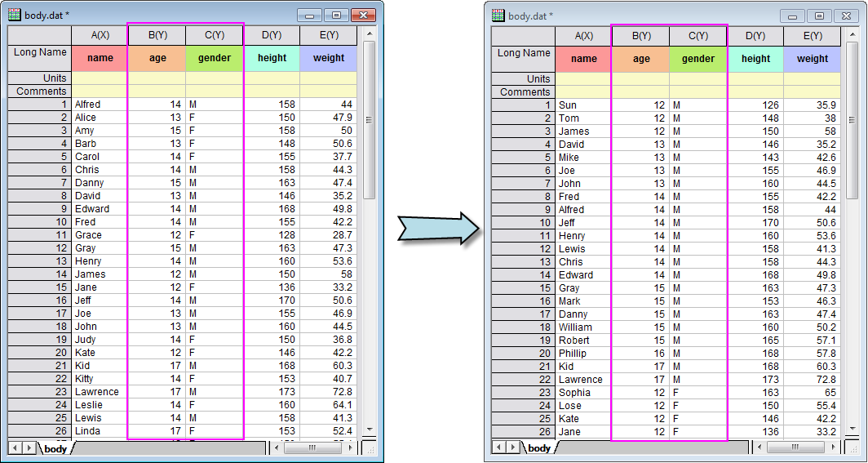Select column B(Y) header in left window
The image size is (868, 463).
[x=157, y=35]
